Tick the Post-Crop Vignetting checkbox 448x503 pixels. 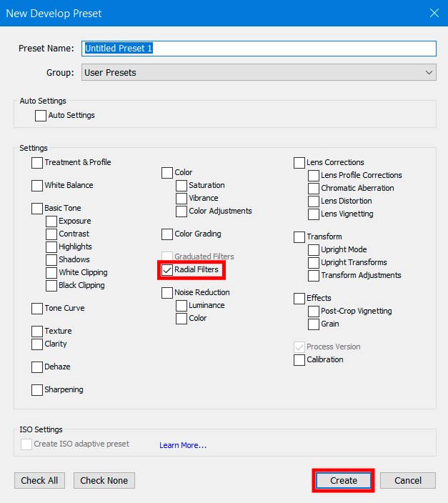[314, 312]
